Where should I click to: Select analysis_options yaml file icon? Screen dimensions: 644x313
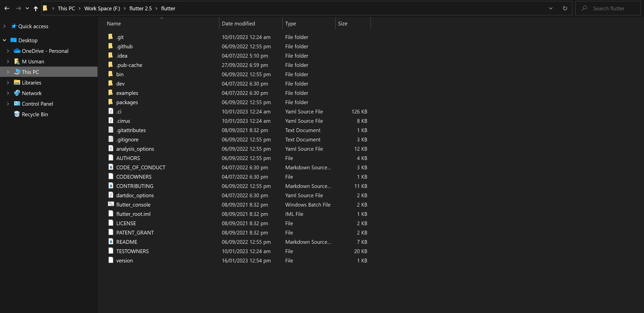point(111,148)
